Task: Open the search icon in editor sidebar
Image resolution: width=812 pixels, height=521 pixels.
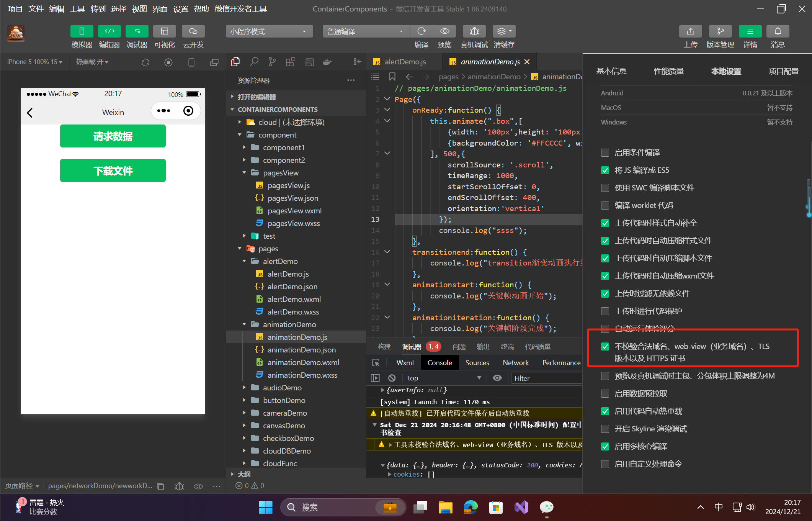Action: pyautogui.click(x=254, y=62)
